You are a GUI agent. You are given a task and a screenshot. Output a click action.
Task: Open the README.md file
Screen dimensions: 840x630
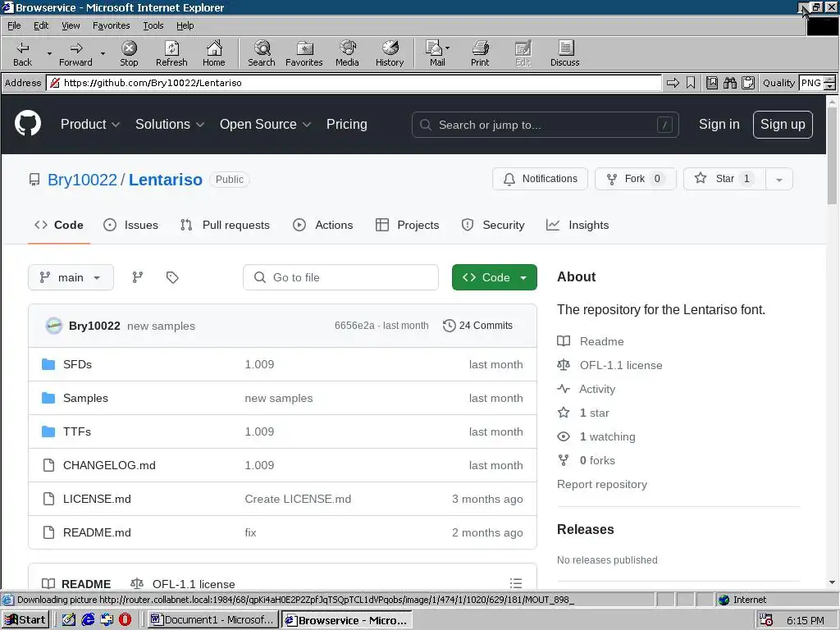(97, 532)
